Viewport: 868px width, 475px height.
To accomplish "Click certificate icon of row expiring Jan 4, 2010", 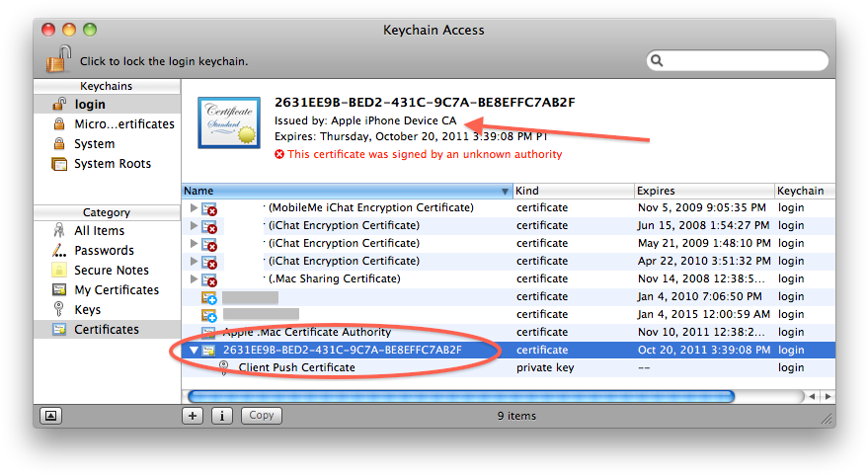I will coord(209,298).
